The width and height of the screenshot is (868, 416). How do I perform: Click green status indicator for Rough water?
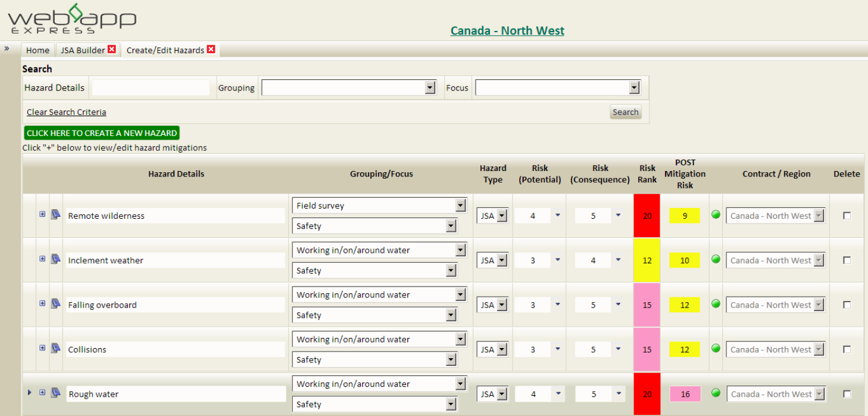716,393
